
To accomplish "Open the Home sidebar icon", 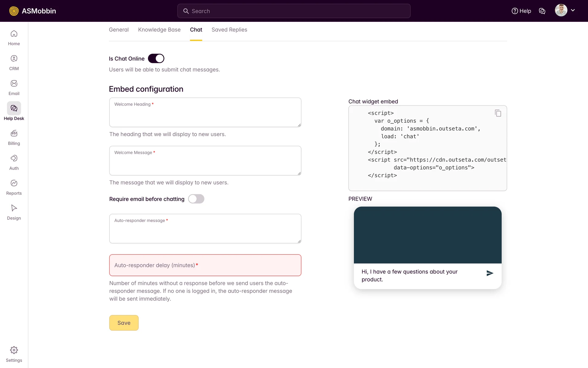I will click(14, 34).
